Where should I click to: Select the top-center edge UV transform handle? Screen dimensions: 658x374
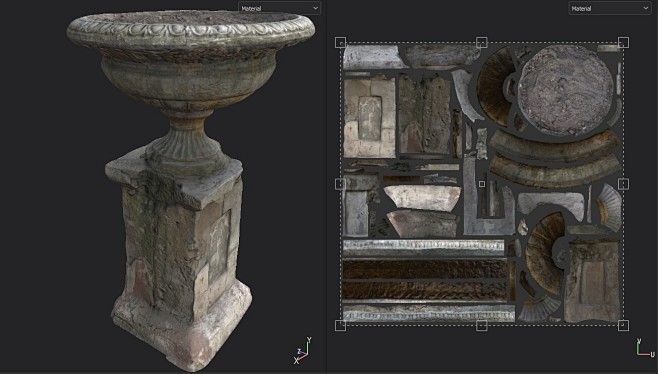pyautogui.click(x=482, y=42)
